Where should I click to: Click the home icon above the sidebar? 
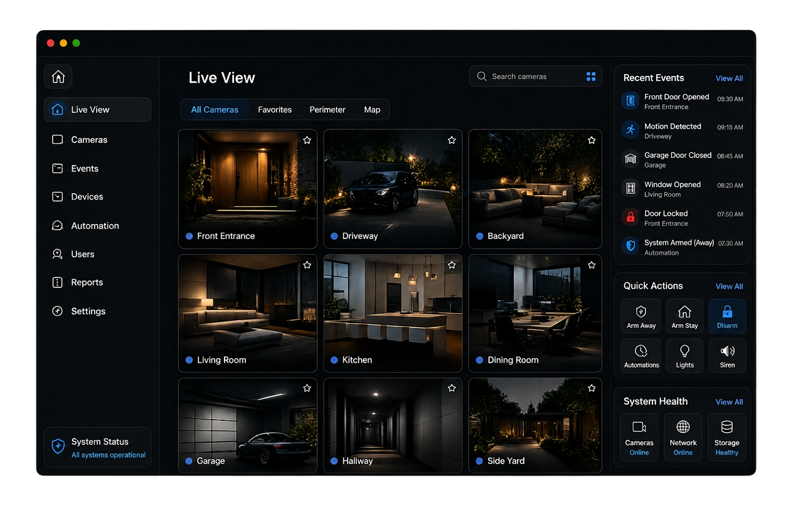58,77
